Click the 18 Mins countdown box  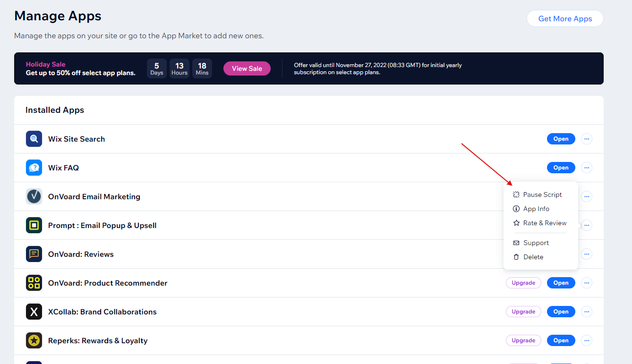(202, 68)
